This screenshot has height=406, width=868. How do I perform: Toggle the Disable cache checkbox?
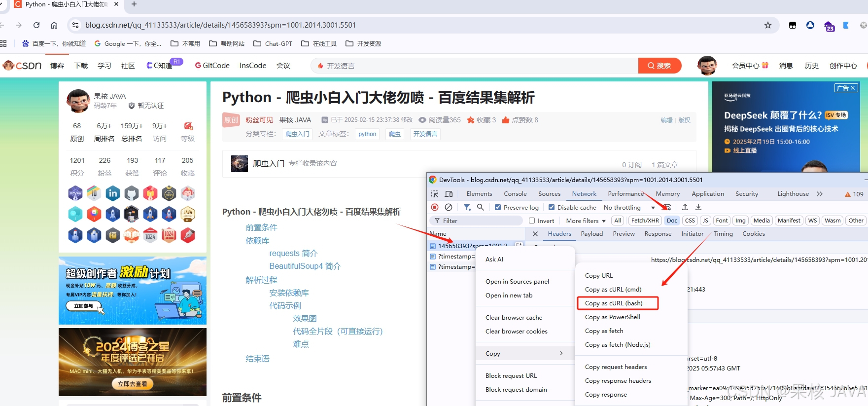552,207
